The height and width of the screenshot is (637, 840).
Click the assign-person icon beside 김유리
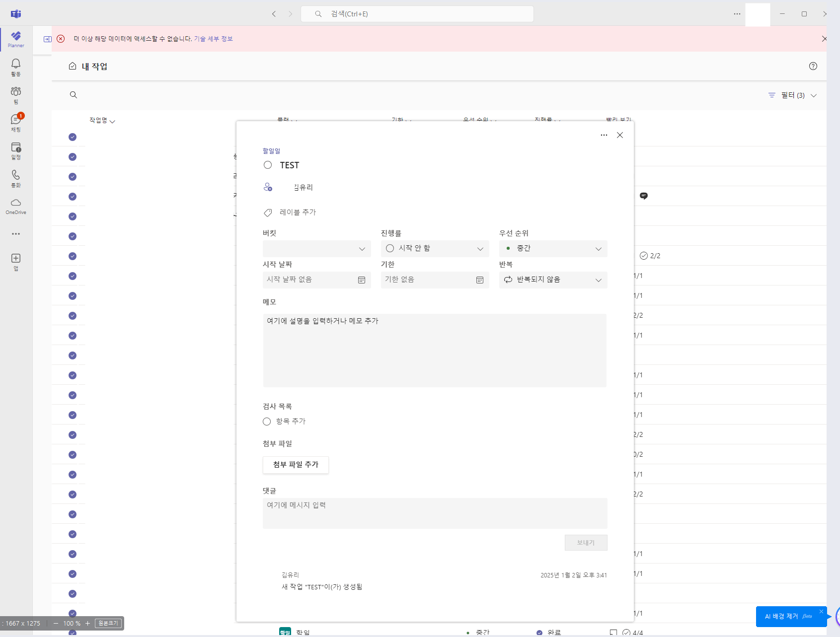(x=268, y=187)
